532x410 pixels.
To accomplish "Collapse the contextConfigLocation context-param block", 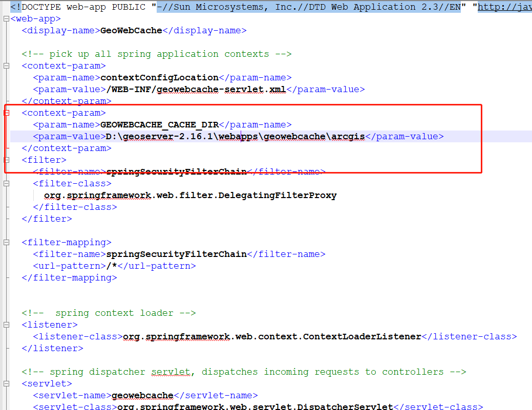I will point(5,66).
